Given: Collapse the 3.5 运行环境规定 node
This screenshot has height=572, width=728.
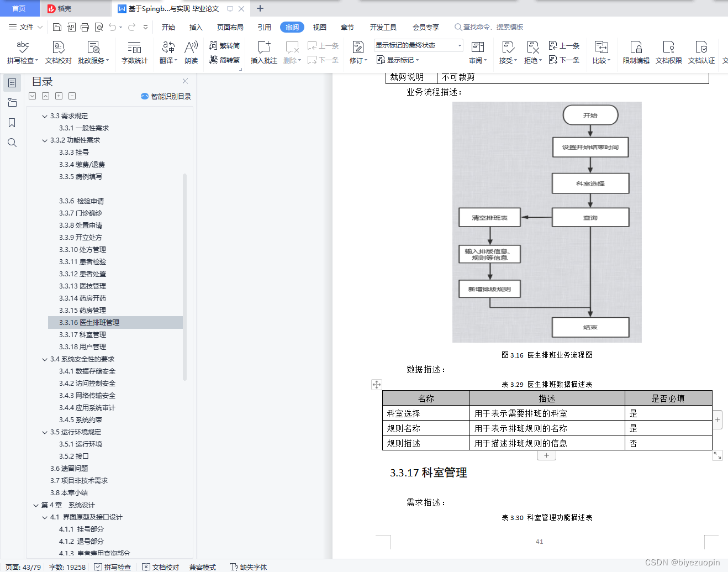Looking at the screenshot, I should (45, 432).
